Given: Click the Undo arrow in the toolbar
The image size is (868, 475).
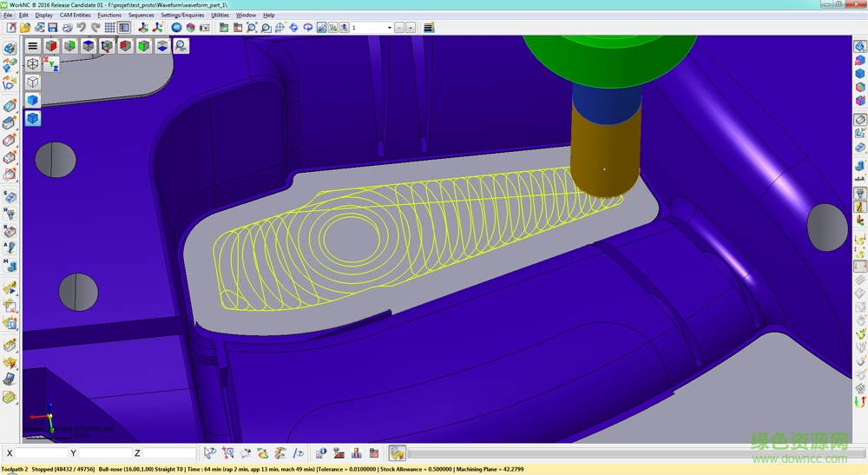Looking at the screenshot, I should [x=82, y=28].
